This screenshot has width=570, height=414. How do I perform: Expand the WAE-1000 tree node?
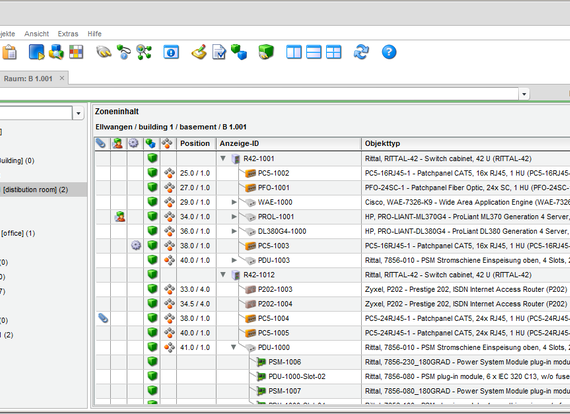tap(234, 202)
